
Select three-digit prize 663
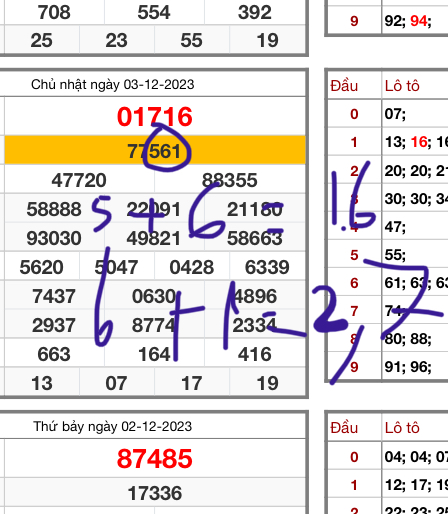pyautogui.click(x=54, y=354)
